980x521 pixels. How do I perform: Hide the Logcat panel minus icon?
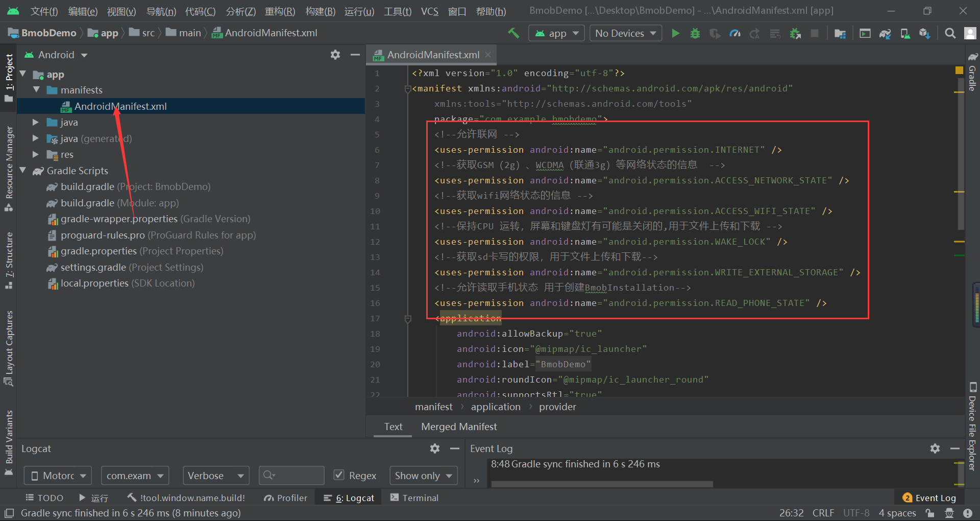[455, 448]
